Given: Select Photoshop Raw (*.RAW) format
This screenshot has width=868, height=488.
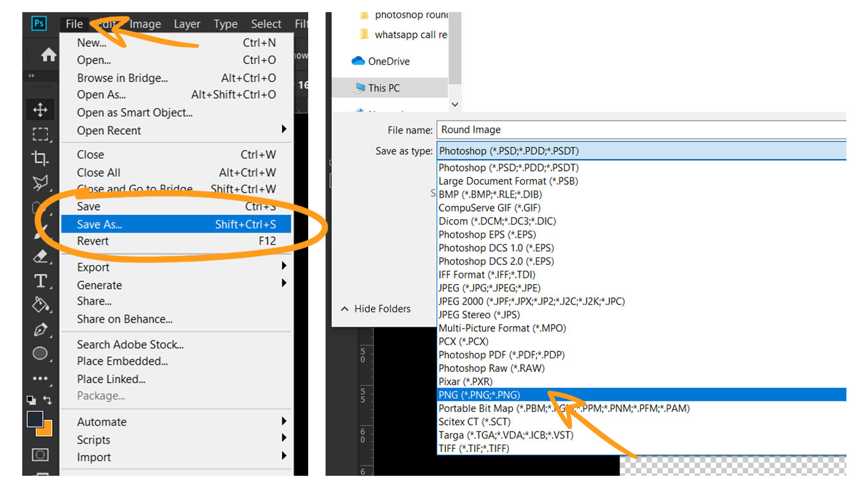Looking at the screenshot, I should click(x=642, y=368).
